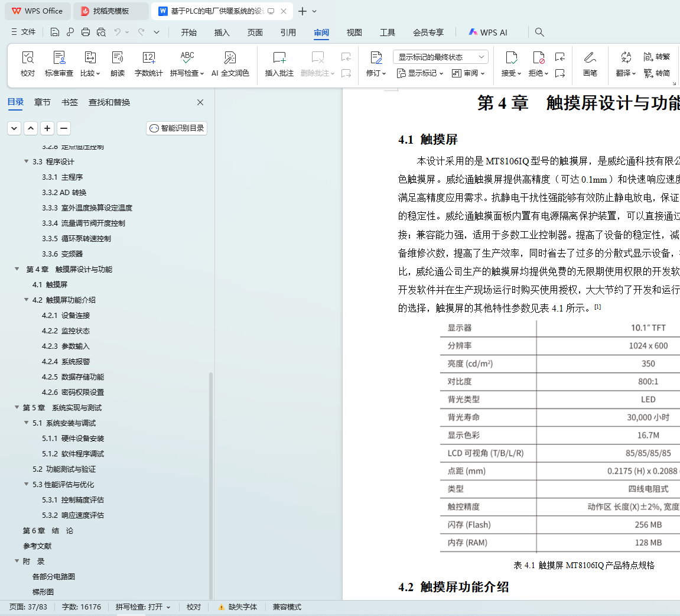Switch to 书签 navigation tab
Image resolution: width=680 pixels, height=616 pixels.
(69, 102)
